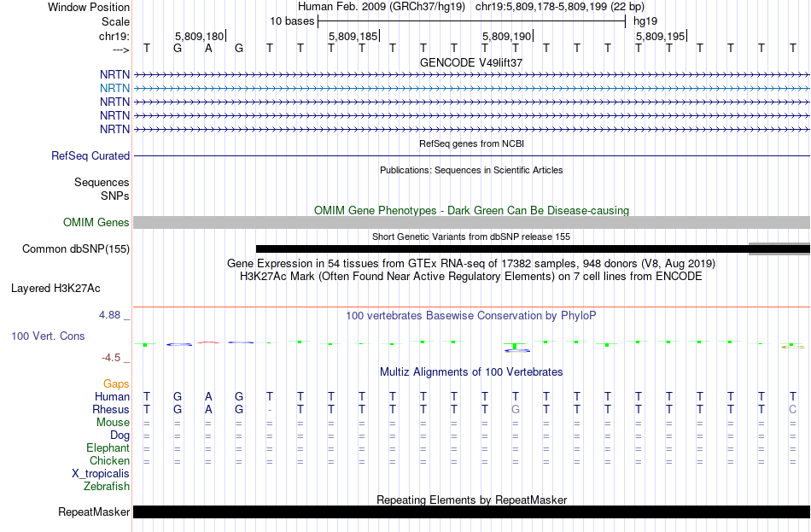Click the gray C mismatch in the Rhesus row
The height and width of the screenshot is (532, 811).
[792, 409]
